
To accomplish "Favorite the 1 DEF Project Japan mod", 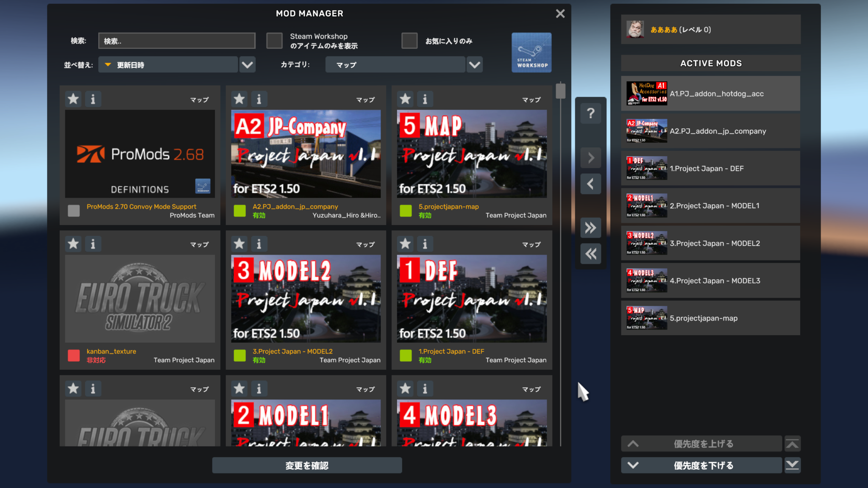I will click(x=405, y=244).
